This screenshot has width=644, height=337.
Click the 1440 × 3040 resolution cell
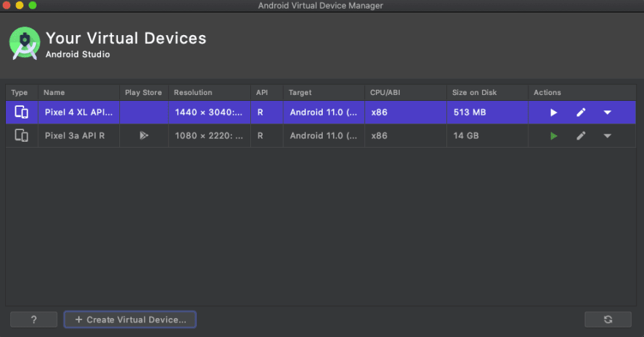(x=209, y=112)
